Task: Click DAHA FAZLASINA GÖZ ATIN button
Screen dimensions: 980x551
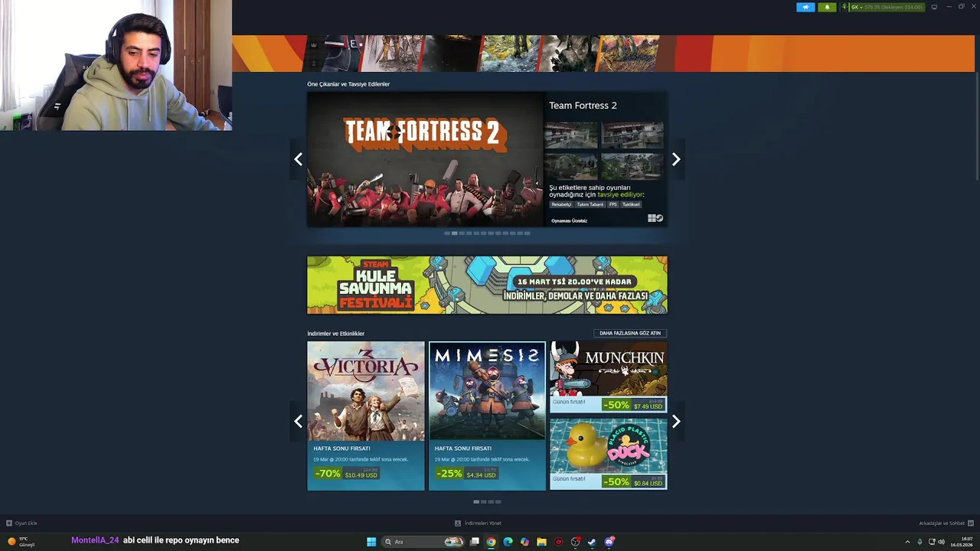Action: (630, 333)
